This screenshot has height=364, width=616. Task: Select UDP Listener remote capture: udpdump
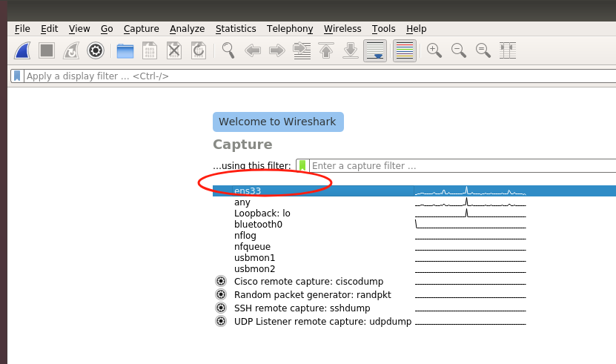click(x=323, y=322)
